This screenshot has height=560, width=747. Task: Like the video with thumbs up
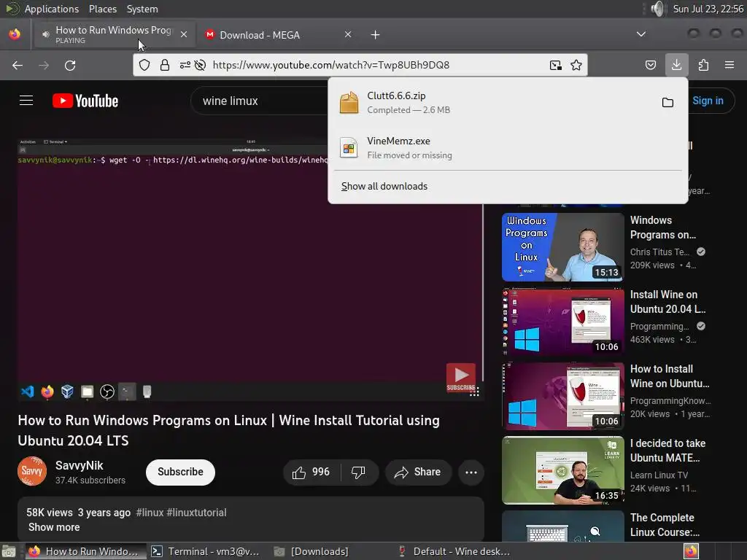click(311, 472)
